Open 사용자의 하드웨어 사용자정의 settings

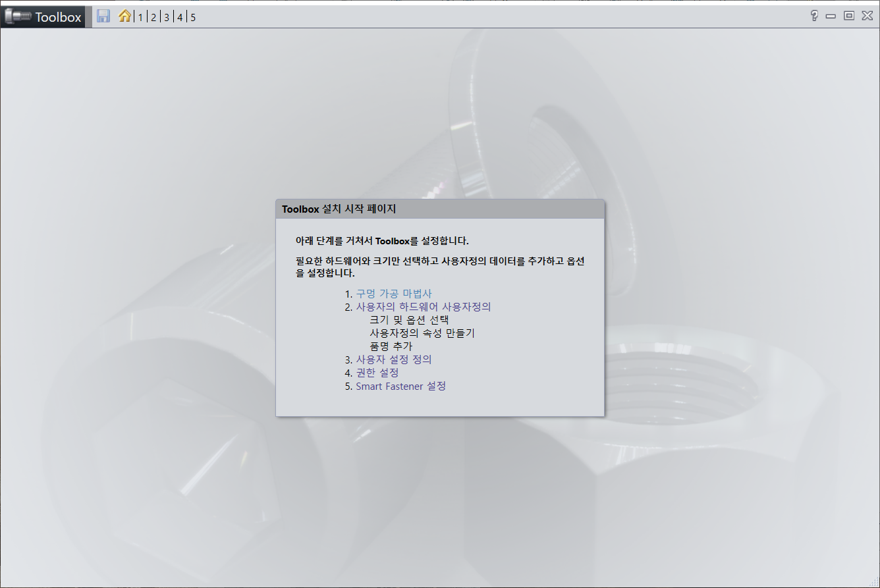coord(424,306)
